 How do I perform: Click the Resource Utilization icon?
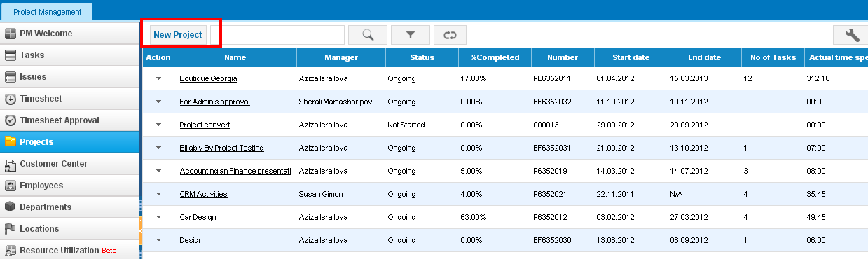pyautogui.click(x=11, y=250)
